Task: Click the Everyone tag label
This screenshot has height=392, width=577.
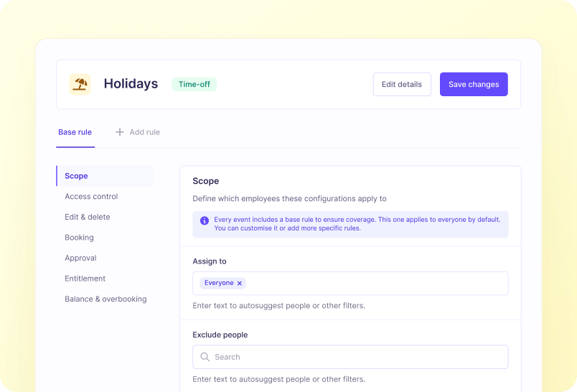Action: pyautogui.click(x=219, y=283)
